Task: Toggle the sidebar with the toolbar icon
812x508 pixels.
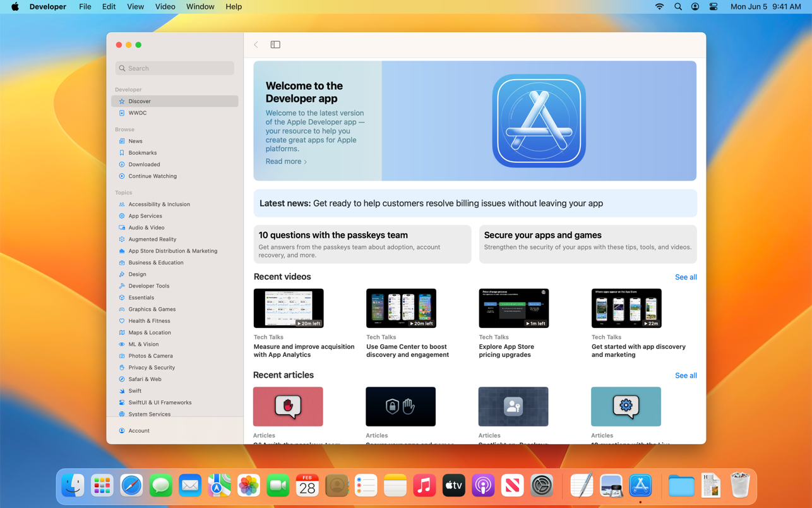Action: (275, 45)
